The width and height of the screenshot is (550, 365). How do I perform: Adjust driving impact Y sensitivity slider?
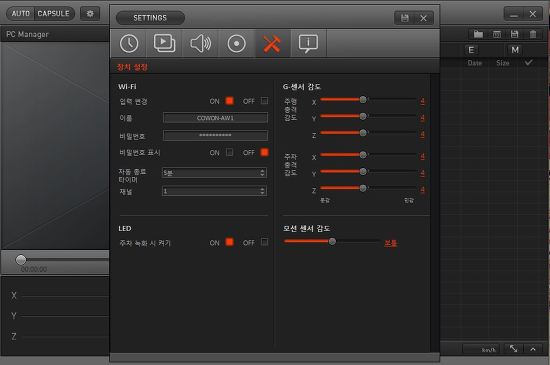click(363, 116)
